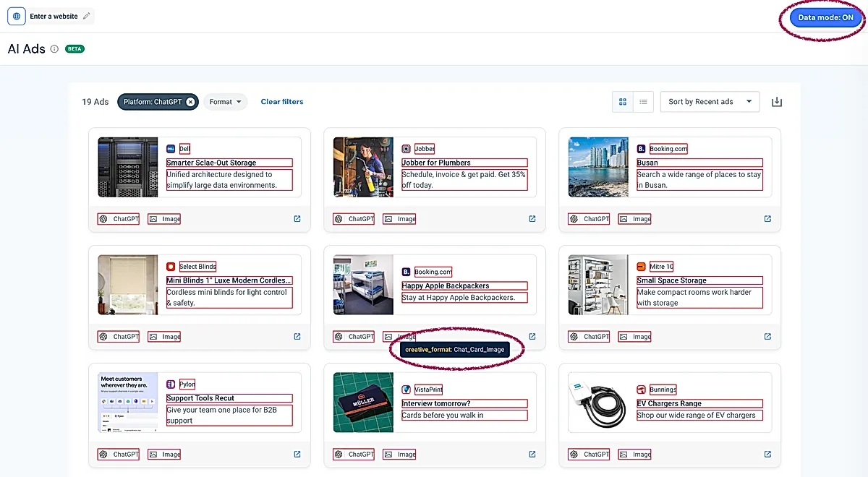The width and height of the screenshot is (868, 477).
Task: Click the Jobber for Plumbers headline
Action: click(x=436, y=163)
